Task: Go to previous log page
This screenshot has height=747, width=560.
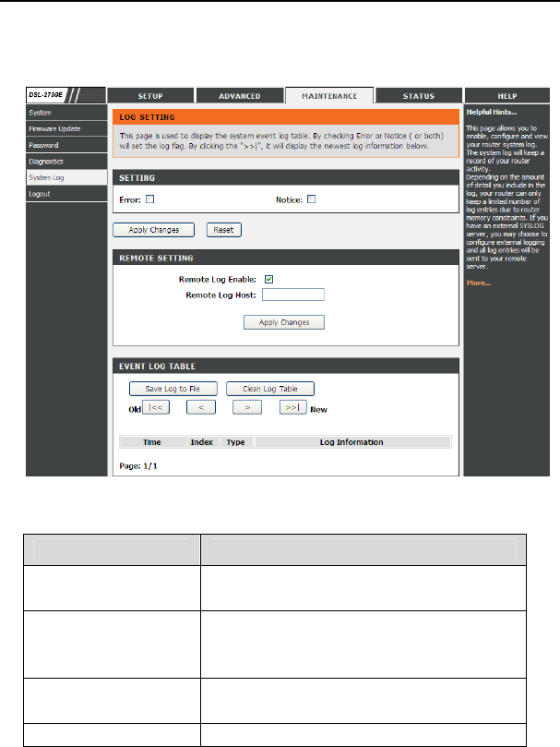Action: pos(201,407)
